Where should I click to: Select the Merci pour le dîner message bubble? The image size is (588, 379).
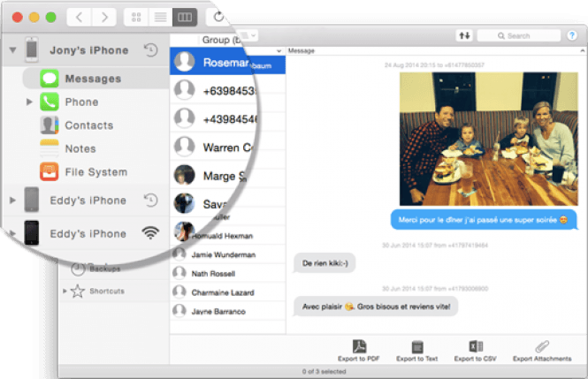click(483, 219)
